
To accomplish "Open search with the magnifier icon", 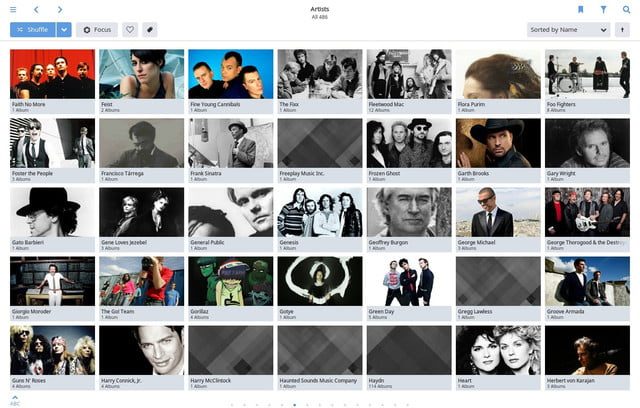I will pyautogui.click(x=626, y=9).
